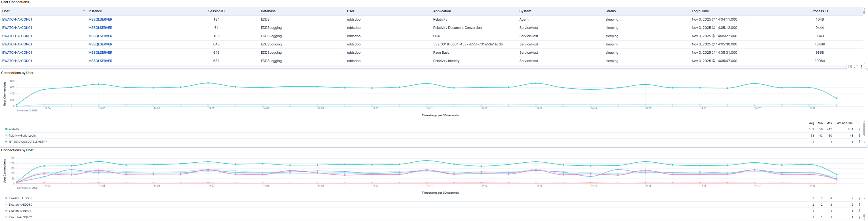The height and width of the screenshot is (221, 868).
Task: Sort table by the Host column header
Action: click(6, 11)
